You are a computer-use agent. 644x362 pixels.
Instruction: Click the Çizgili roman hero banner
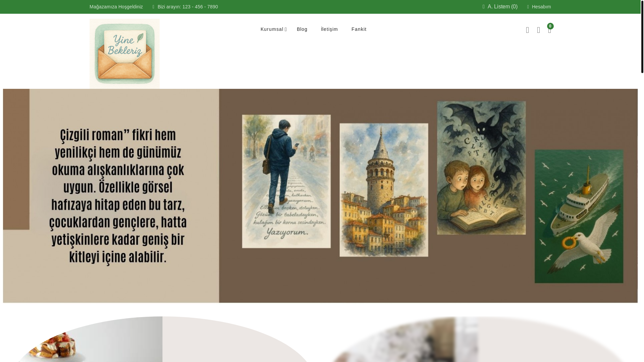(x=320, y=196)
